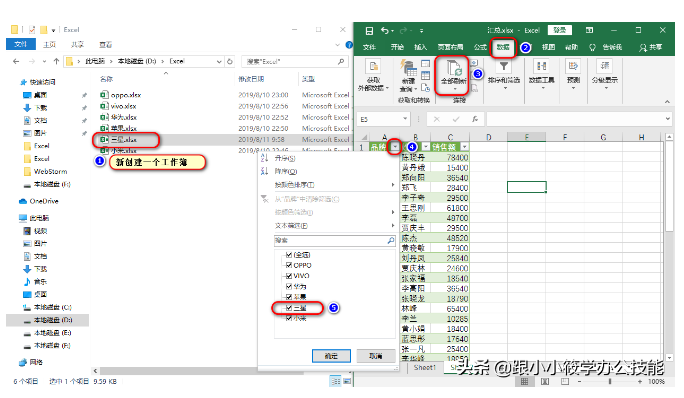
Task: Click the filter menu search field
Action: coord(335,240)
